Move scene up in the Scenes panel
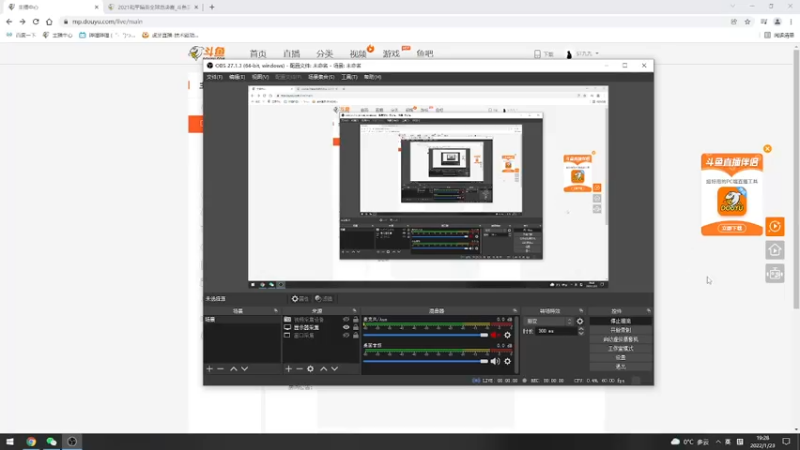This screenshot has width=800, height=450. pyautogui.click(x=233, y=368)
